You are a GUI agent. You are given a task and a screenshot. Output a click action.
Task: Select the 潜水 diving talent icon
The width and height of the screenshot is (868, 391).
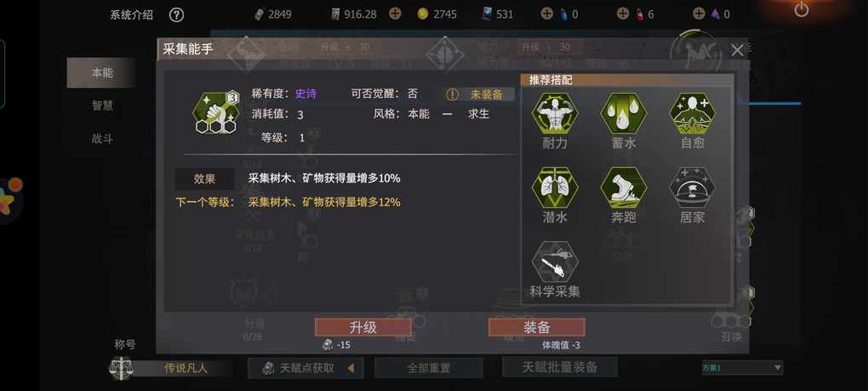tap(555, 187)
